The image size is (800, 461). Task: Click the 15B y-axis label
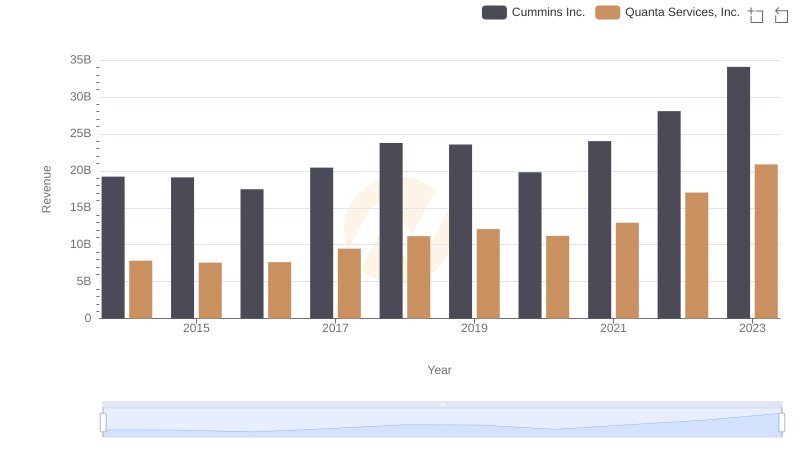(81, 208)
